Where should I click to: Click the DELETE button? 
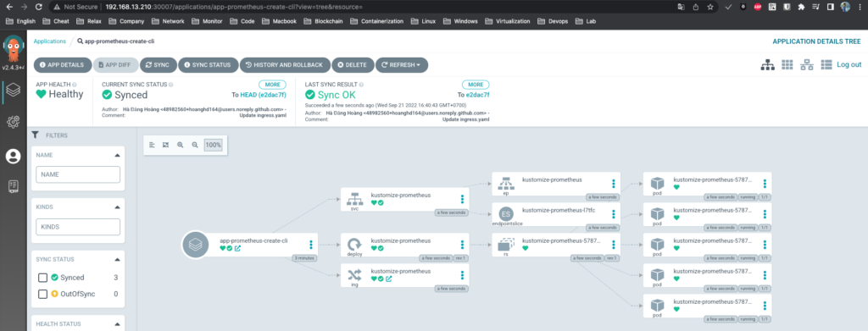[x=353, y=64]
